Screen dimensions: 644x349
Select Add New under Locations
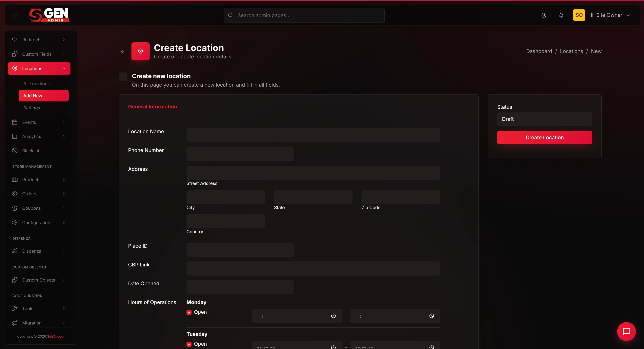pyautogui.click(x=43, y=96)
